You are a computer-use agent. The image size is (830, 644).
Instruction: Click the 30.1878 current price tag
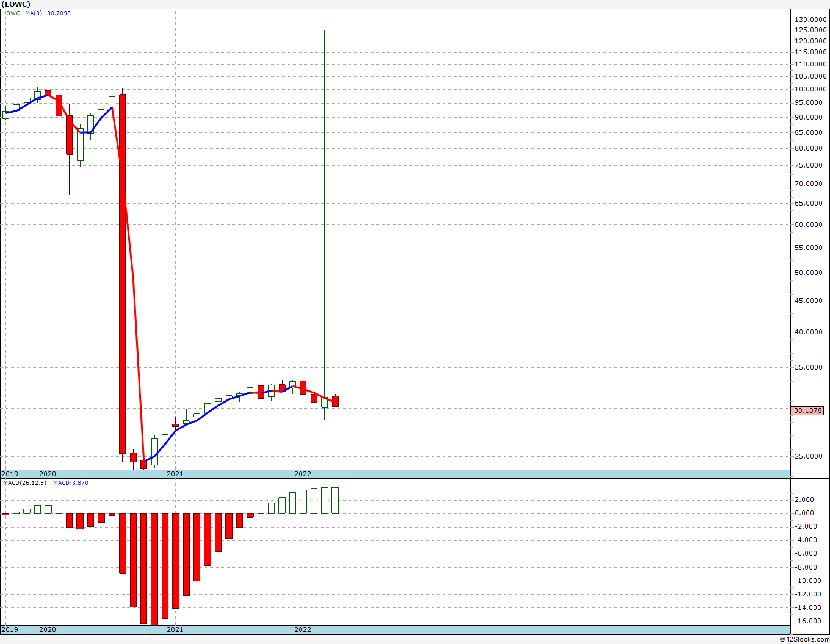point(808,410)
